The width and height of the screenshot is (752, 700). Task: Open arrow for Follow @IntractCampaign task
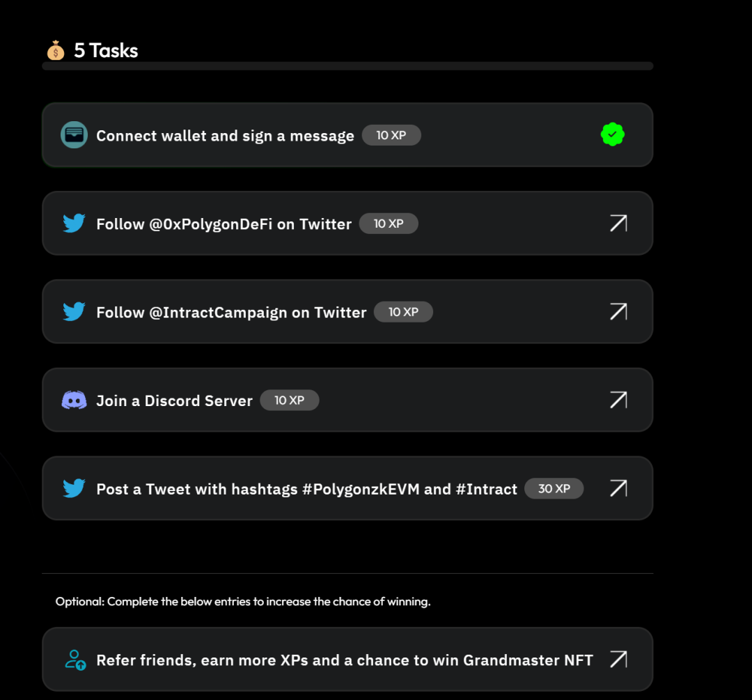pos(618,311)
